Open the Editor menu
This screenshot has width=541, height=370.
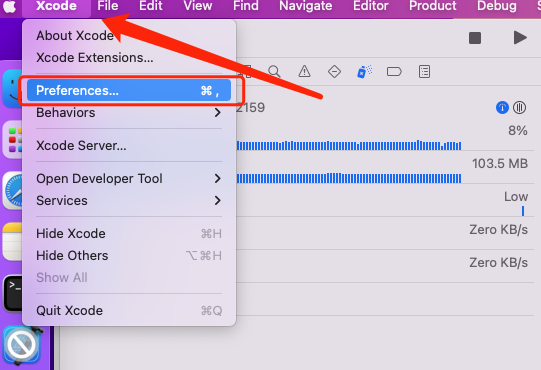(x=371, y=6)
